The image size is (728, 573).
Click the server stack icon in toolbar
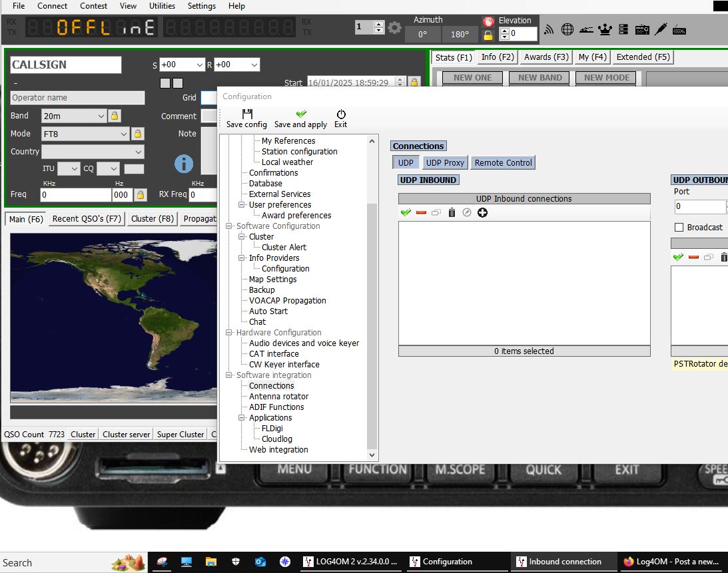pyautogui.click(x=623, y=30)
